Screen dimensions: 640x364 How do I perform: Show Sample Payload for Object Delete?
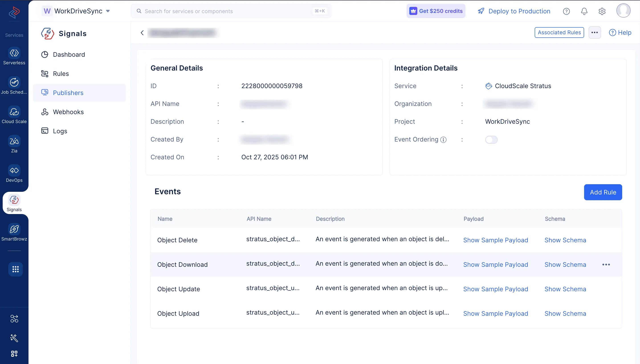click(x=495, y=240)
